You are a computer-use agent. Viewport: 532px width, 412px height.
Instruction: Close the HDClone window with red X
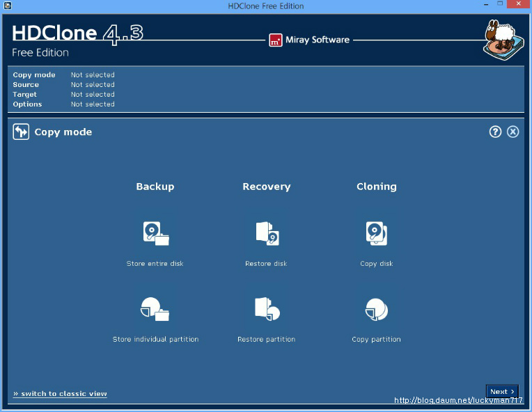pyautogui.click(x=518, y=3)
